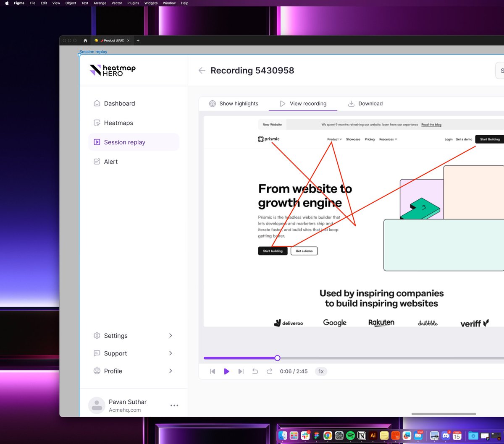Click the New Website badge
The height and width of the screenshot is (444, 504).
click(272, 125)
